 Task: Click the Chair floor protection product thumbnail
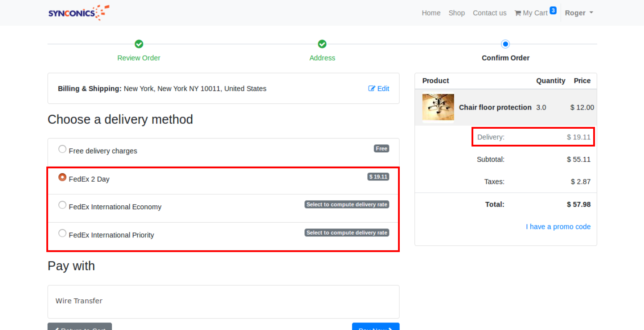pyautogui.click(x=438, y=107)
